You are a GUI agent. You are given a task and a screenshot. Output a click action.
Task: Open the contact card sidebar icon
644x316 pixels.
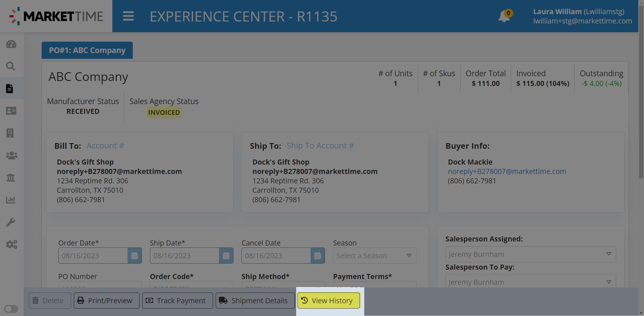click(x=11, y=110)
